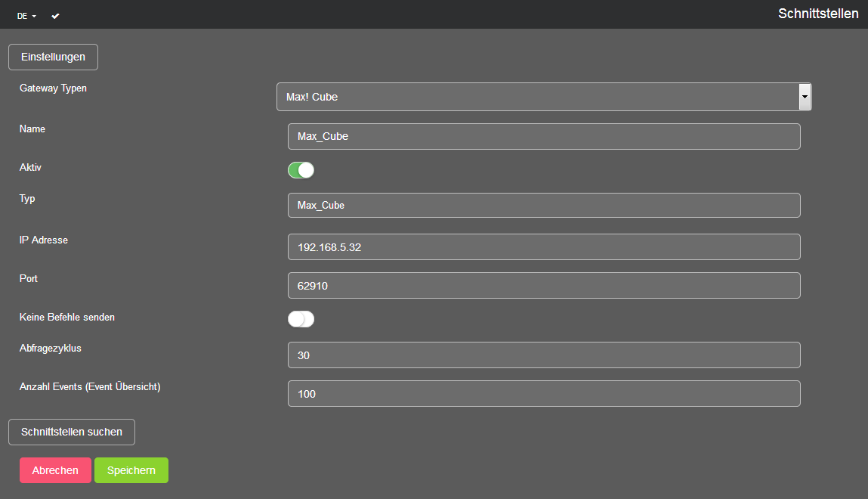Focus the Name input field
The height and width of the screenshot is (499, 868).
point(544,136)
